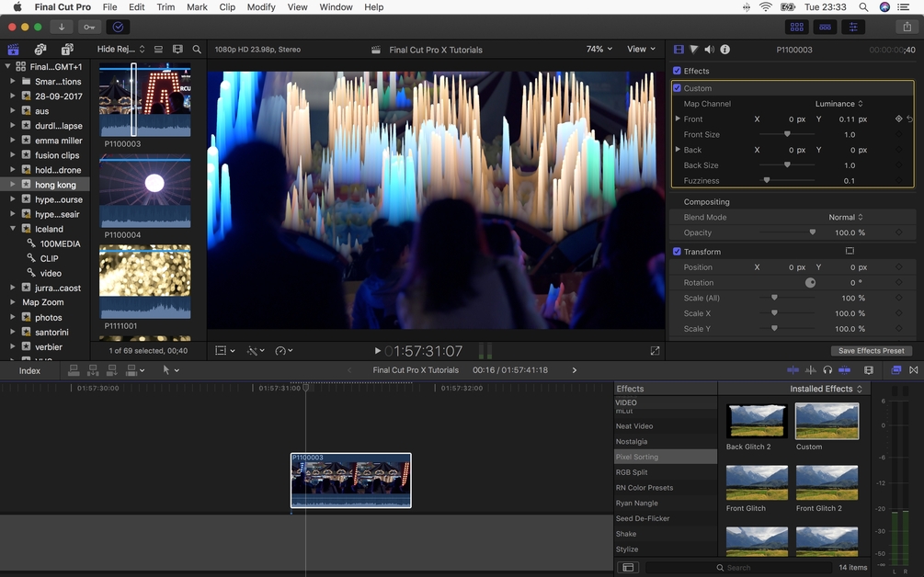Open the Map Channel Luminance dropdown
This screenshot has height=577, width=924.
pos(839,104)
